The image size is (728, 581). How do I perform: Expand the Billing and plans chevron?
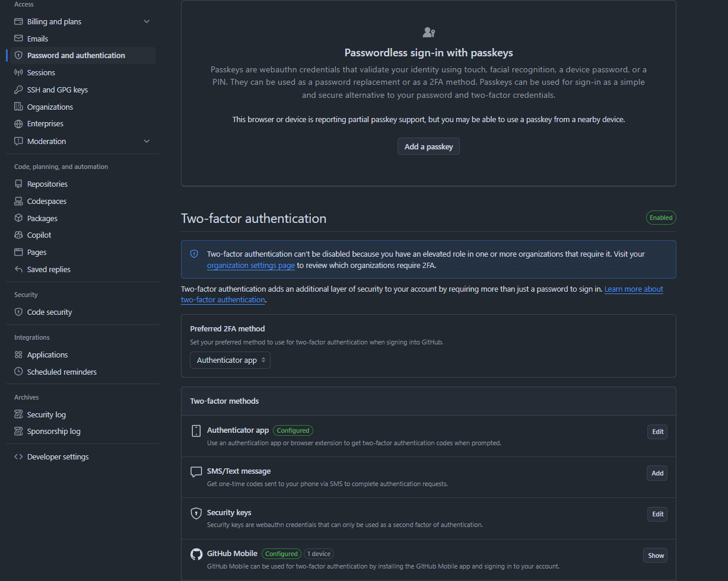coord(147,22)
